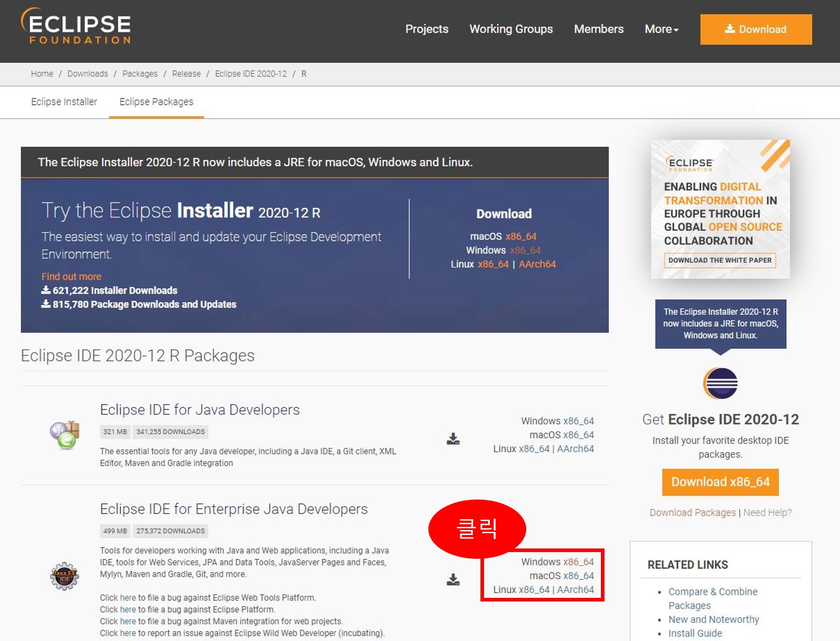This screenshot has height=641, width=840.
Task: Click Find out more link
Action: [x=71, y=277]
